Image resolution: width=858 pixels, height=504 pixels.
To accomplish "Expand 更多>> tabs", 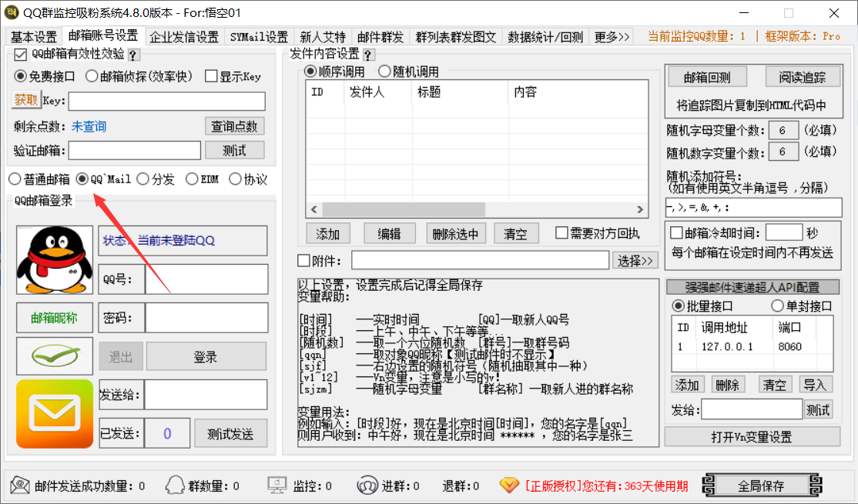I will coord(612,37).
